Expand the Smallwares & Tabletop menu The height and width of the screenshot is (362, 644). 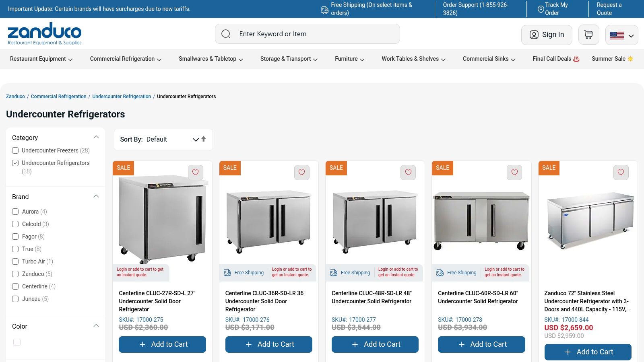coord(211,59)
